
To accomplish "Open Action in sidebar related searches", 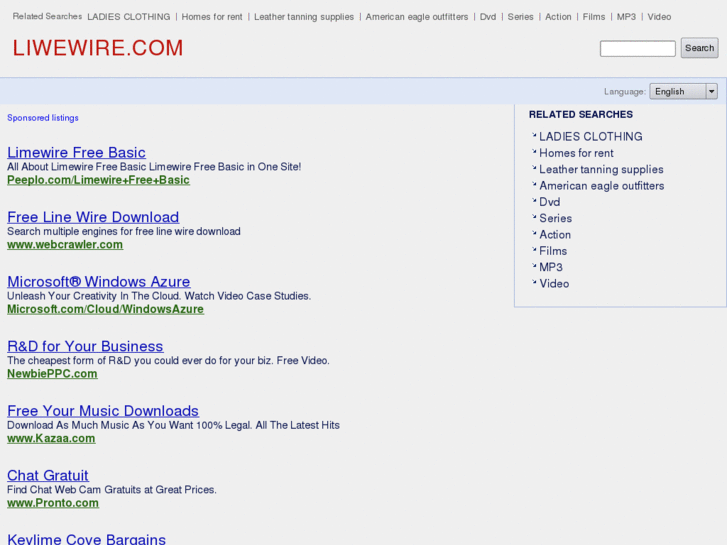I will [x=555, y=235].
